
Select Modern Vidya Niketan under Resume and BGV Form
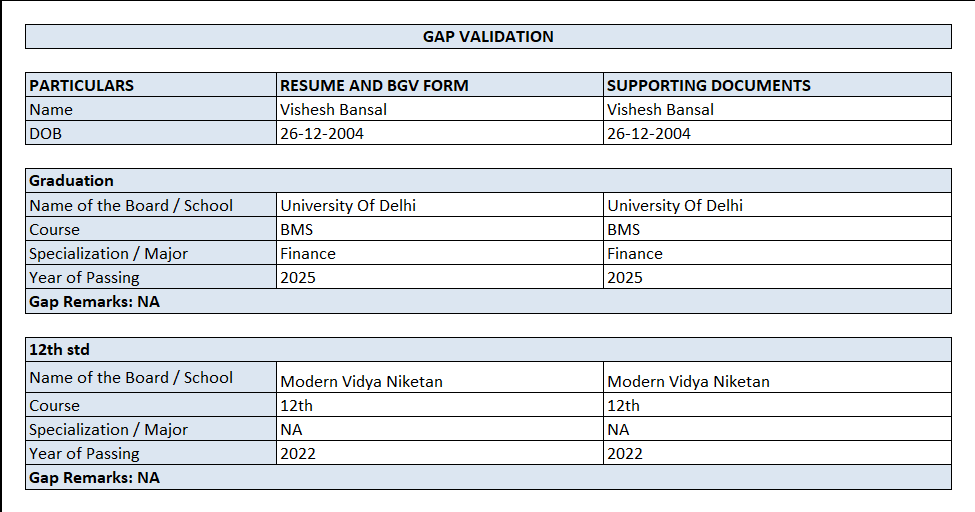[361, 381]
